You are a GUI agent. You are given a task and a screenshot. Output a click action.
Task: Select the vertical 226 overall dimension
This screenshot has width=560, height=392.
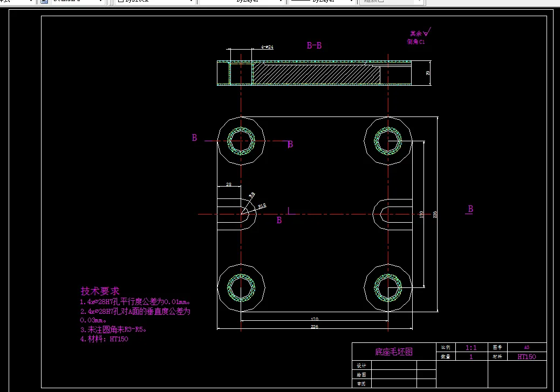point(435,214)
